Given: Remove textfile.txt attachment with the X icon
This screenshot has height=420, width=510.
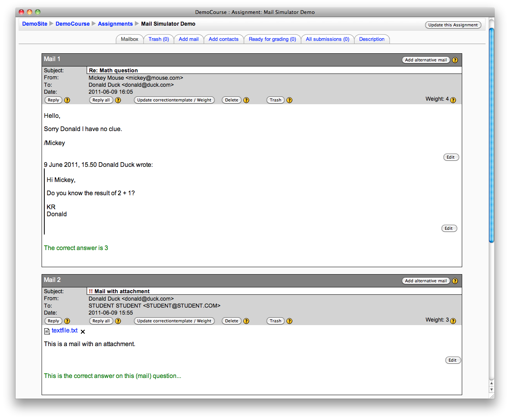Looking at the screenshot, I should [x=83, y=332].
